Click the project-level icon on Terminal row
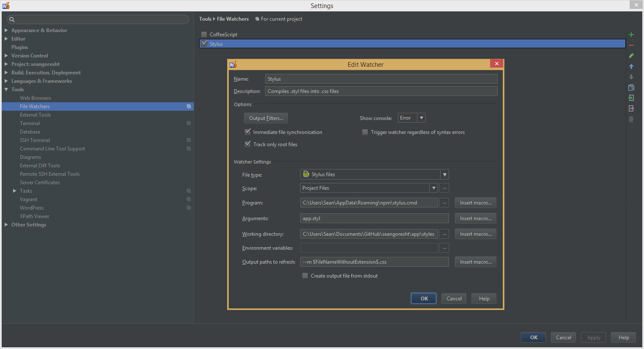Screen dimensions: 644x349 [189, 123]
